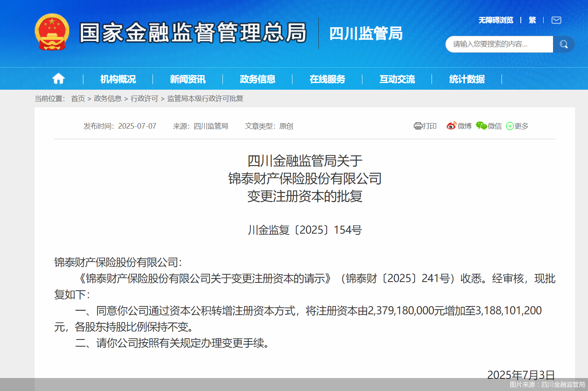Open the 监管局本级行政许可批复 breadcrumb link
The height and width of the screenshot is (391, 588).
(204, 99)
